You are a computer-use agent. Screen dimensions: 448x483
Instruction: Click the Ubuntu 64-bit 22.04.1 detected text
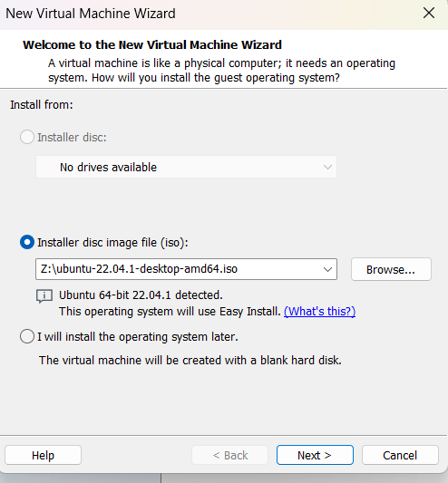point(141,295)
